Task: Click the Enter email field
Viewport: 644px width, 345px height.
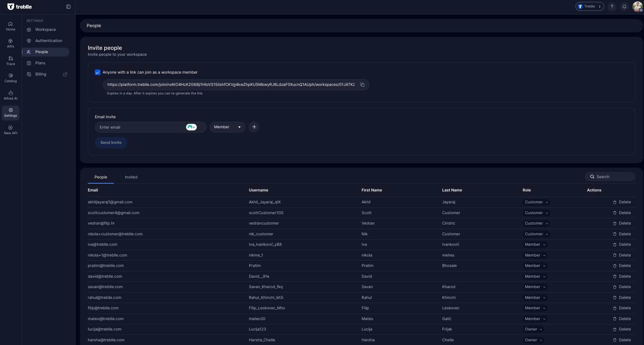Action: (141, 127)
